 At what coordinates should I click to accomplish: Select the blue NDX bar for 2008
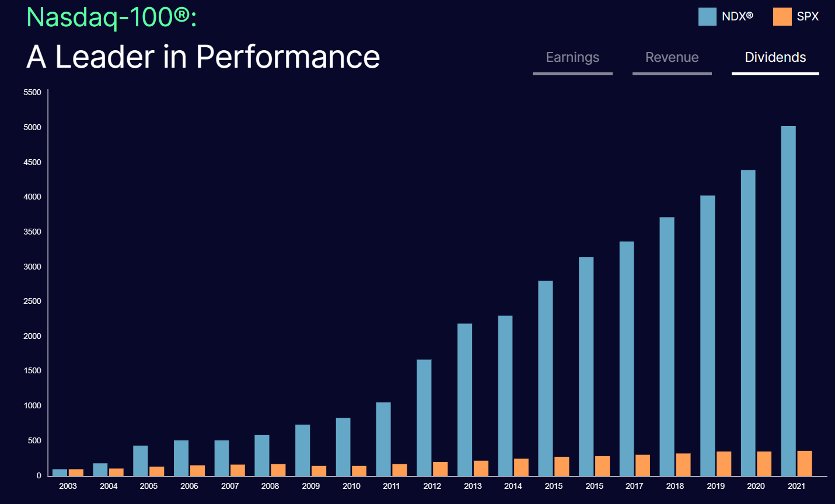(x=262, y=456)
